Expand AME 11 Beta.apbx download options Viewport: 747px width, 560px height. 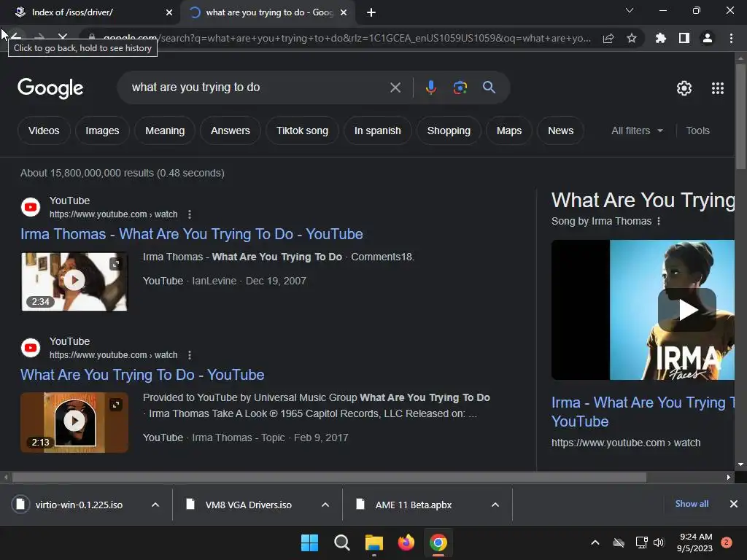coord(495,505)
